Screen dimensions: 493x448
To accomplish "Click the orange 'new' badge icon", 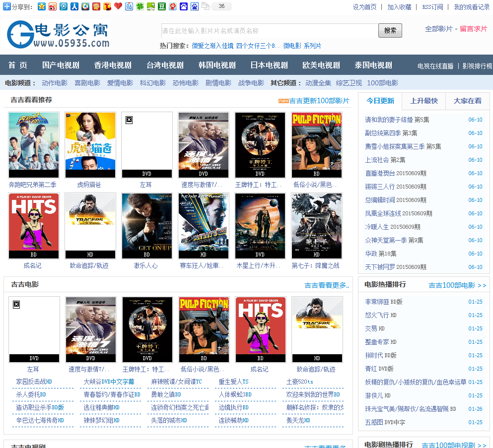I will (x=283, y=101).
